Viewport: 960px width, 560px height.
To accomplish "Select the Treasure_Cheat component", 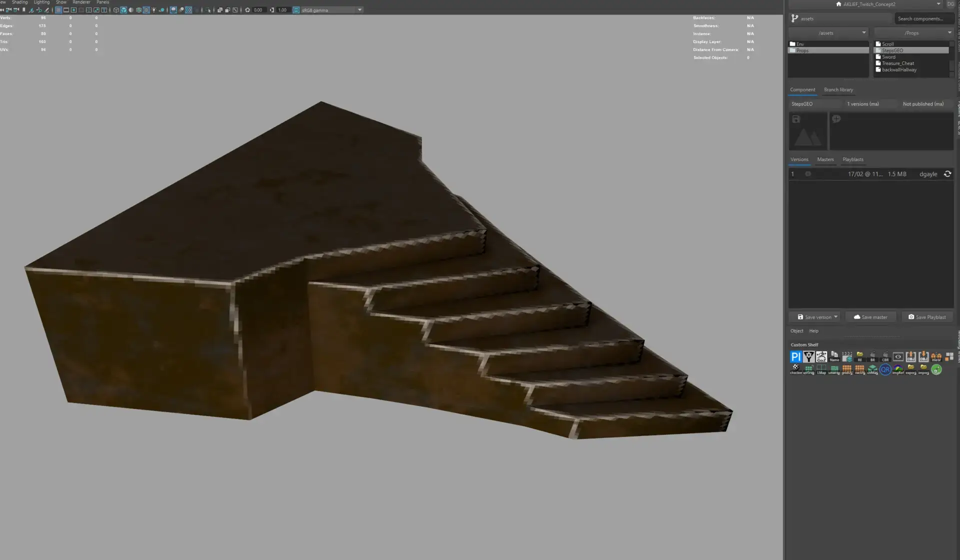I will click(x=897, y=63).
